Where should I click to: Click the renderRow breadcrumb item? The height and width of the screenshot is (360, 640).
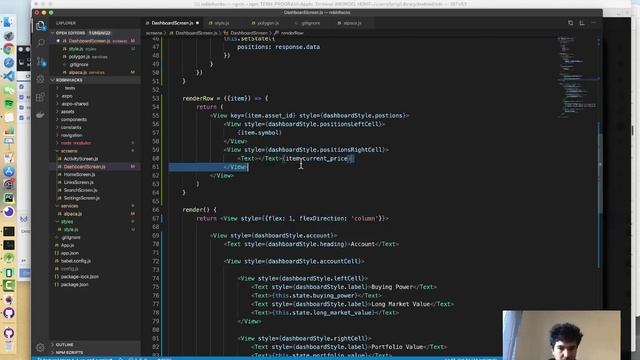tap(292, 33)
